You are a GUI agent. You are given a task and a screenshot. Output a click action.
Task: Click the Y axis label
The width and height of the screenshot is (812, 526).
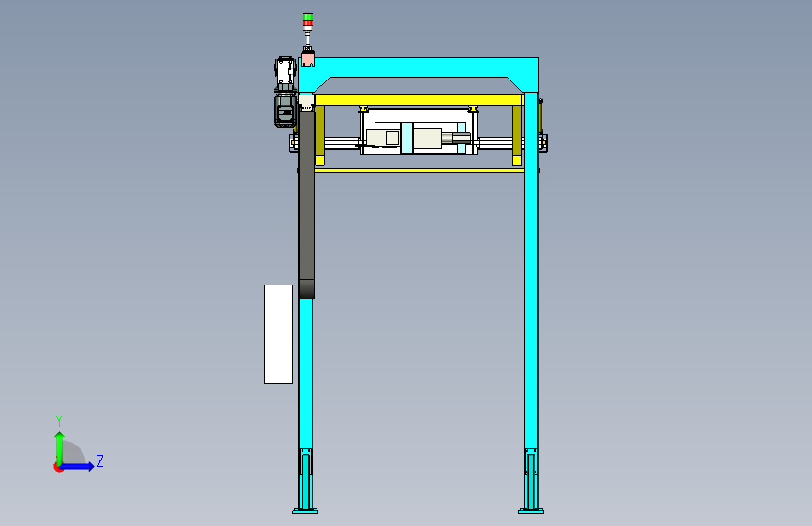point(59,421)
